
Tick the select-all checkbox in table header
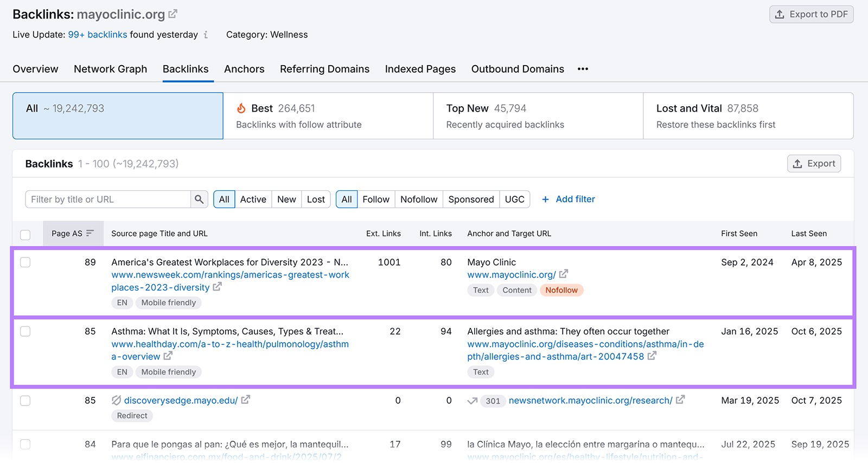(x=25, y=235)
